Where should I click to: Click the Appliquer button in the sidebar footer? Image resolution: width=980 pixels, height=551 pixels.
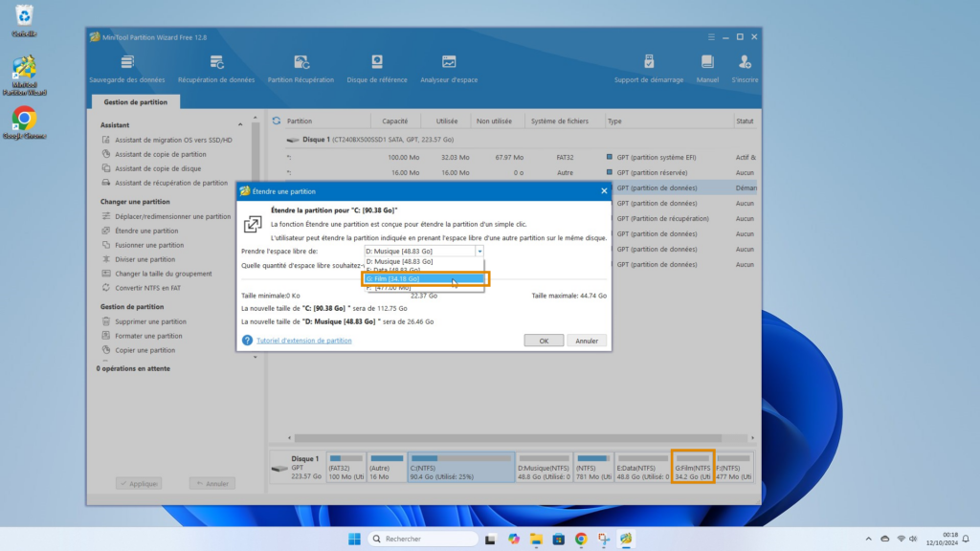click(139, 483)
